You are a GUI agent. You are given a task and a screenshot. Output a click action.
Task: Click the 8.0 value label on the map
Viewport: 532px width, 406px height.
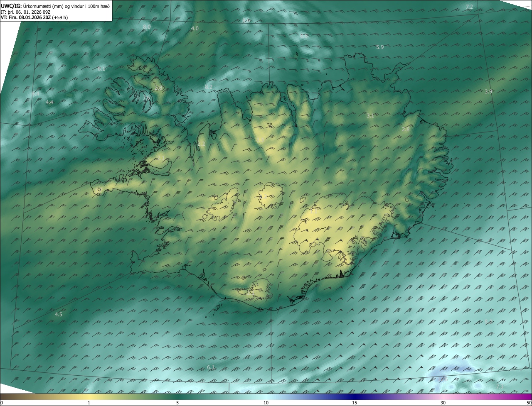147,27
